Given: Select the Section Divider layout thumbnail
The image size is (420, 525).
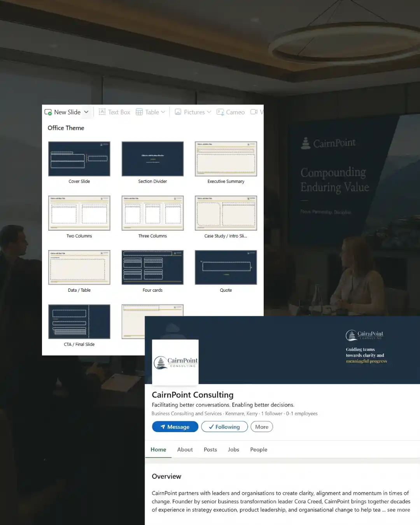Looking at the screenshot, I should [x=152, y=159].
